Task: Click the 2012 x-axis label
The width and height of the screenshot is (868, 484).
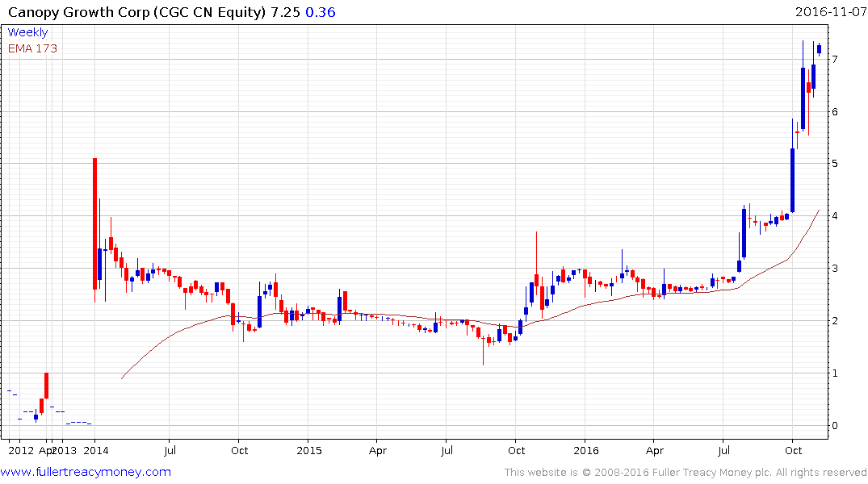Action: click(21, 451)
